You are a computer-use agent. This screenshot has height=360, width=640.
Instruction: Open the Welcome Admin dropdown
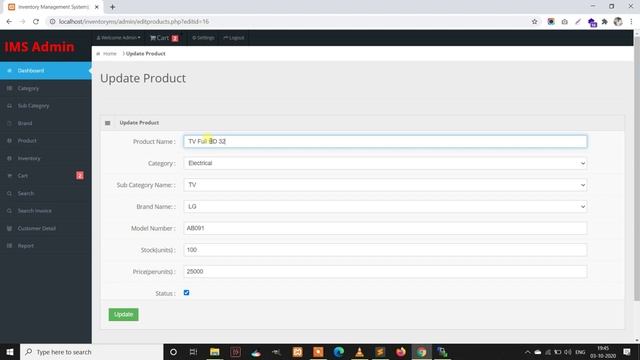(x=118, y=38)
